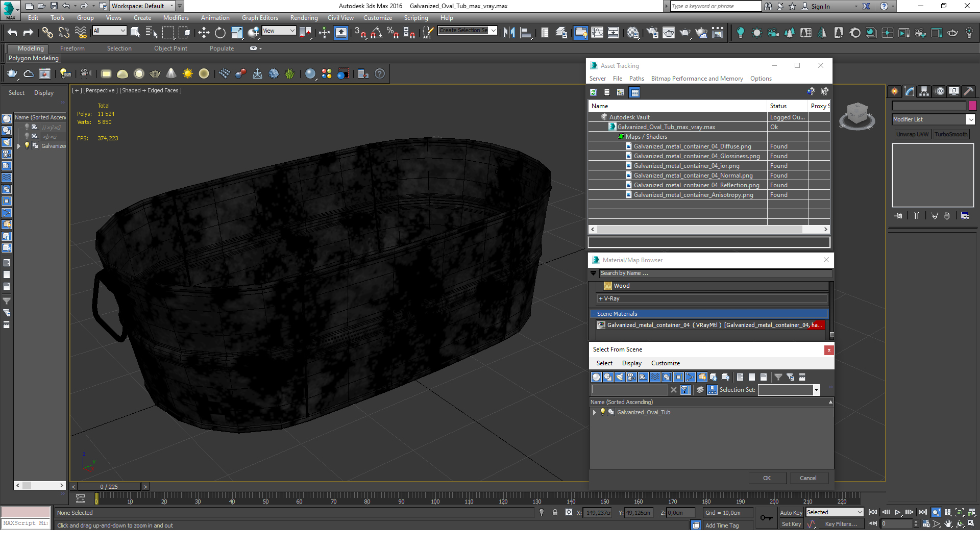Image resolution: width=980 pixels, height=551 pixels.
Task: Toggle Display Geometry filter in Select From Scene
Action: pos(596,377)
